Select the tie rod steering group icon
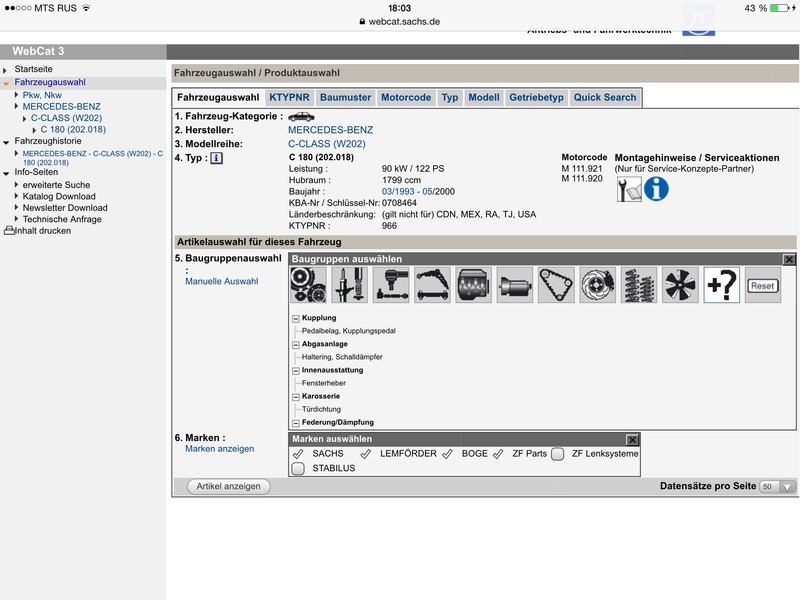Screen dimensions: 800x600 point(391,285)
